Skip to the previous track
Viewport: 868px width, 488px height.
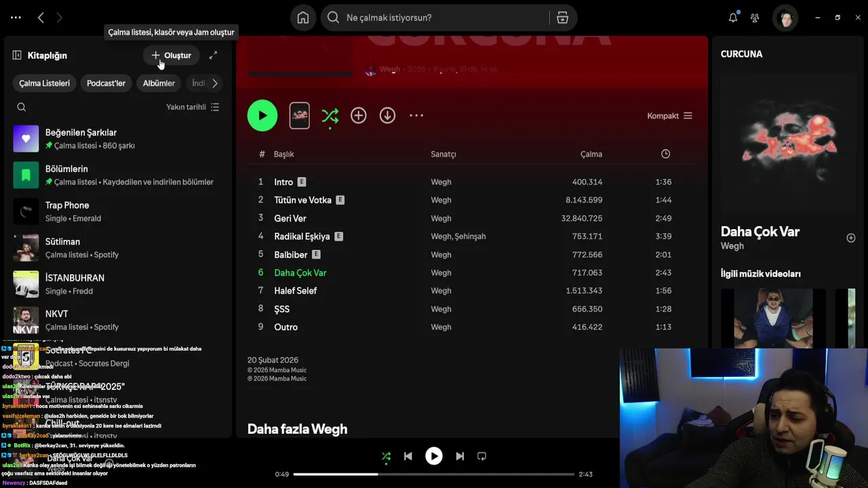tap(408, 456)
